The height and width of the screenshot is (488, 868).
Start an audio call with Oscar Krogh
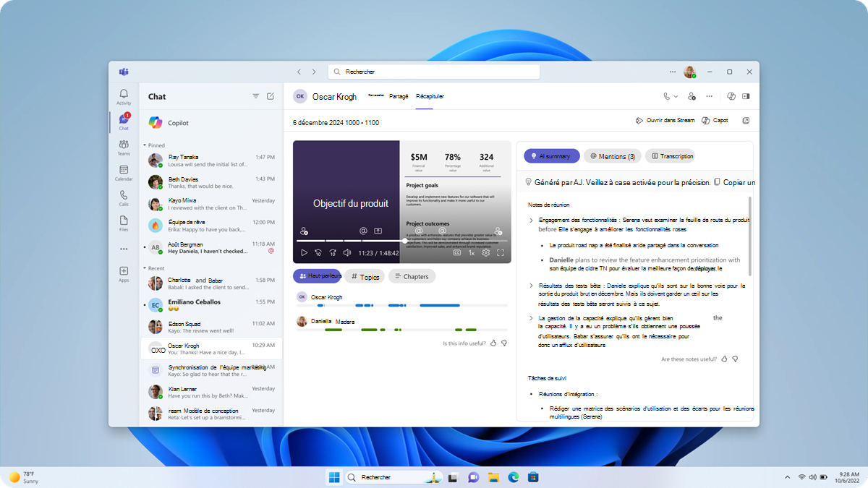(666, 96)
